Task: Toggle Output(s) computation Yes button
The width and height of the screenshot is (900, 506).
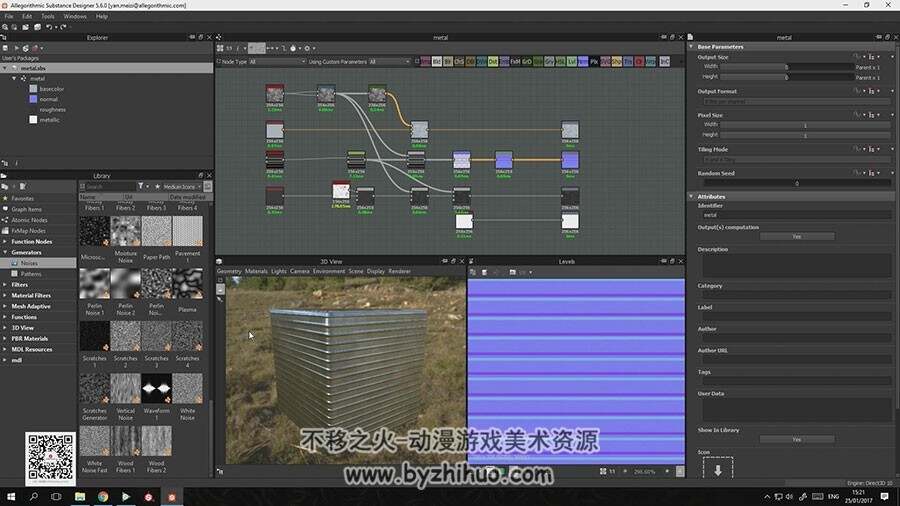Action: tap(797, 236)
